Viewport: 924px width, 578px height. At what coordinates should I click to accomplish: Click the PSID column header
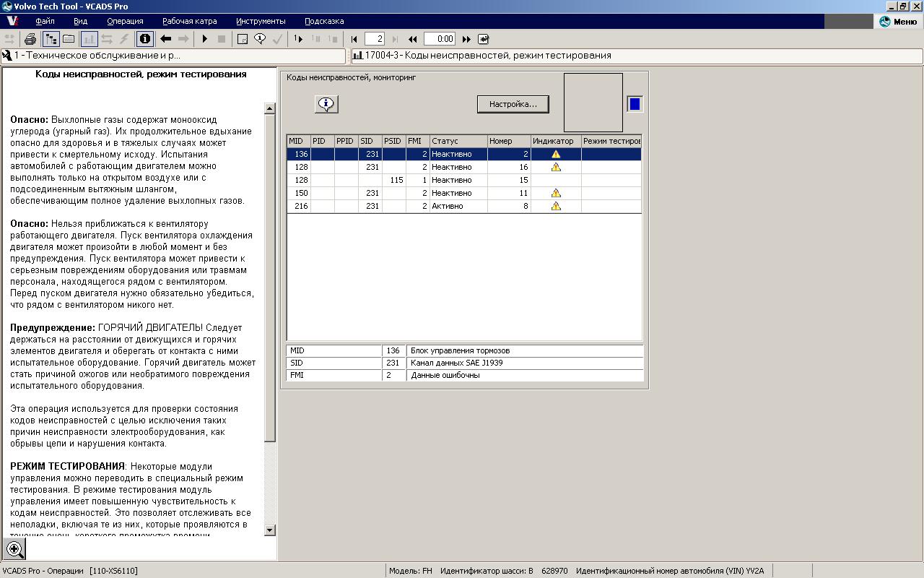coord(394,141)
